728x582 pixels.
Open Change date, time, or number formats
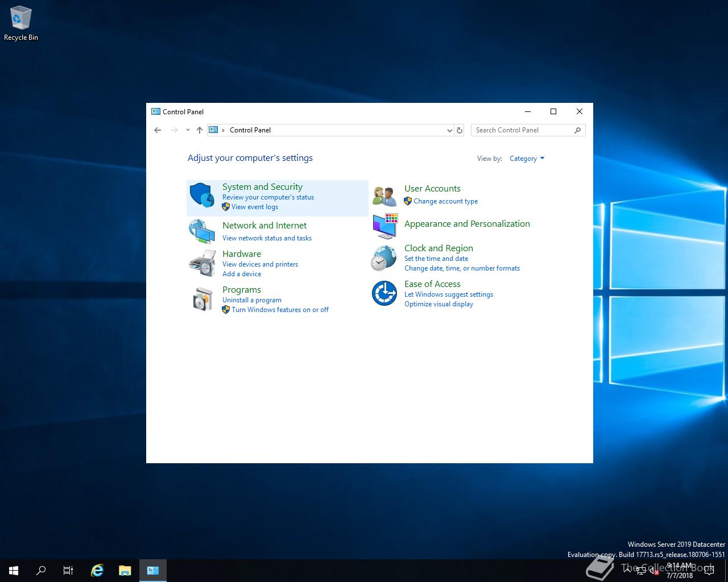coord(462,268)
